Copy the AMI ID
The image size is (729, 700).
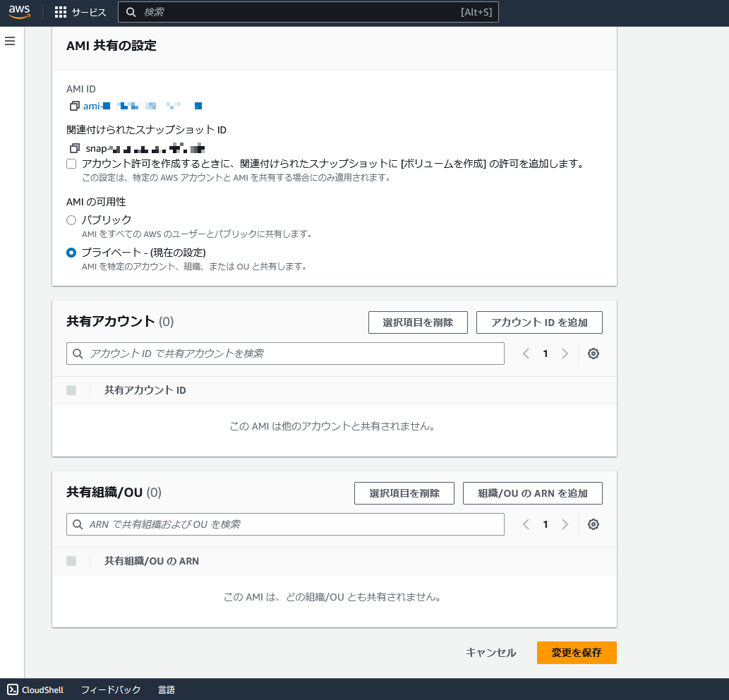(x=74, y=106)
